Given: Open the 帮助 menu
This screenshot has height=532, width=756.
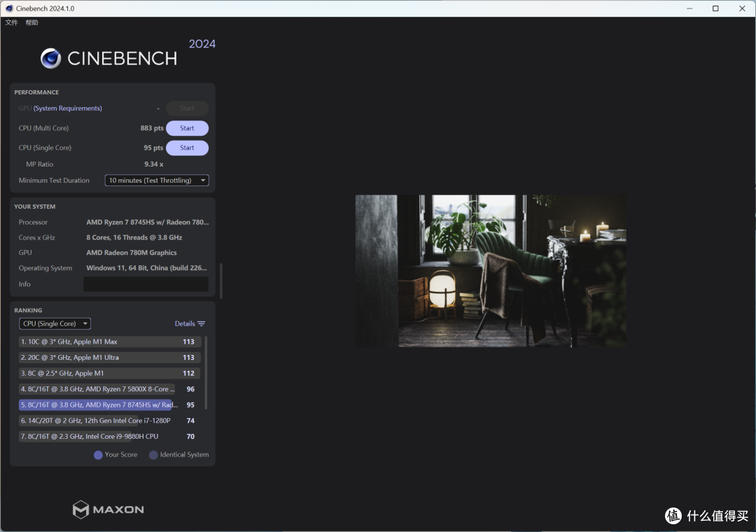Looking at the screenshot, I should click(x=31, y=22).
